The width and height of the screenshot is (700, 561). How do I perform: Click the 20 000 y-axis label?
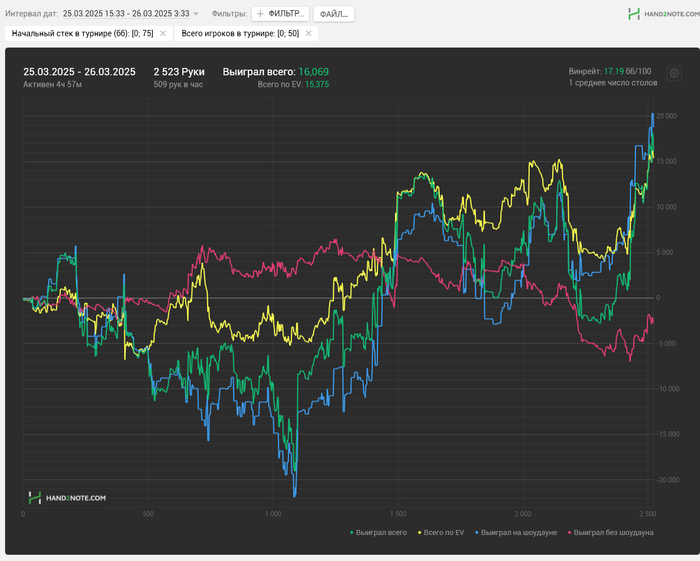tap(667, 116)
